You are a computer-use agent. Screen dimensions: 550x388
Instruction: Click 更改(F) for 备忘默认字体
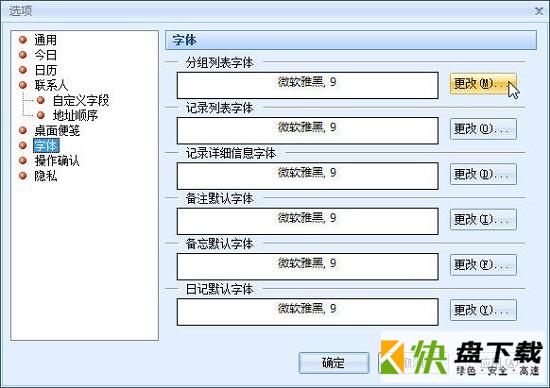483,265
